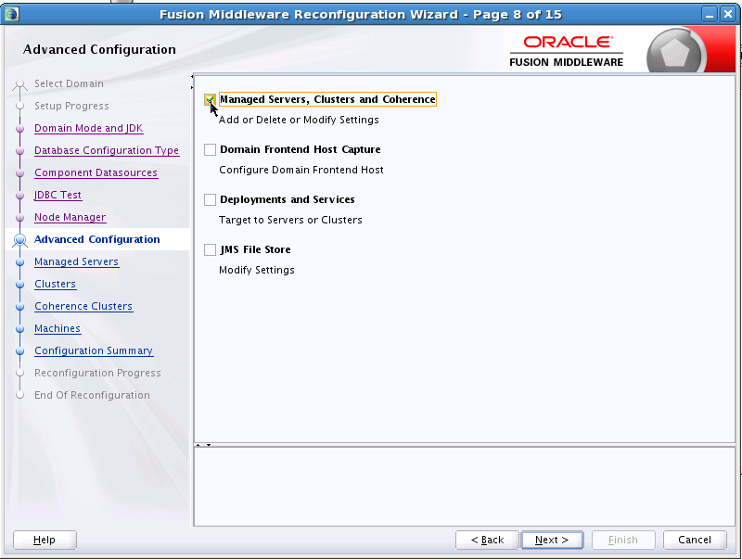This screenshot has width=742, height=560.
Task: Open the JDBC Test step
Action: tap(58, 195)
